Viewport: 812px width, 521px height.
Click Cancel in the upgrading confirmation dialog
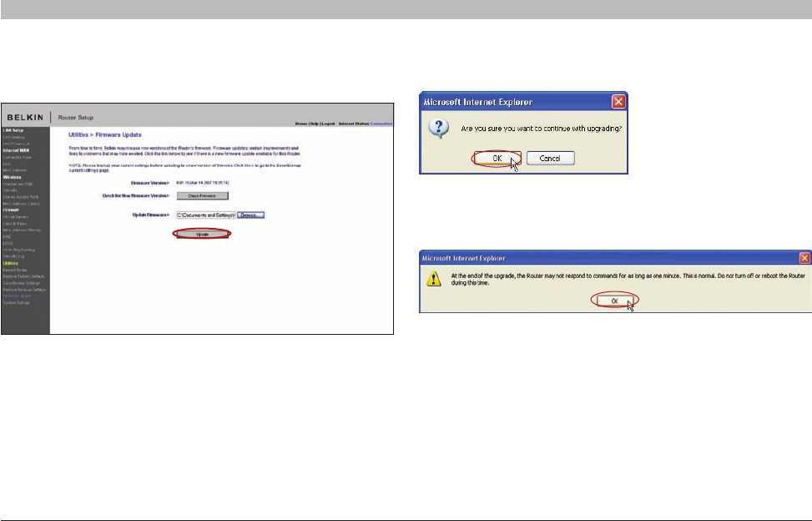(550, 158)
